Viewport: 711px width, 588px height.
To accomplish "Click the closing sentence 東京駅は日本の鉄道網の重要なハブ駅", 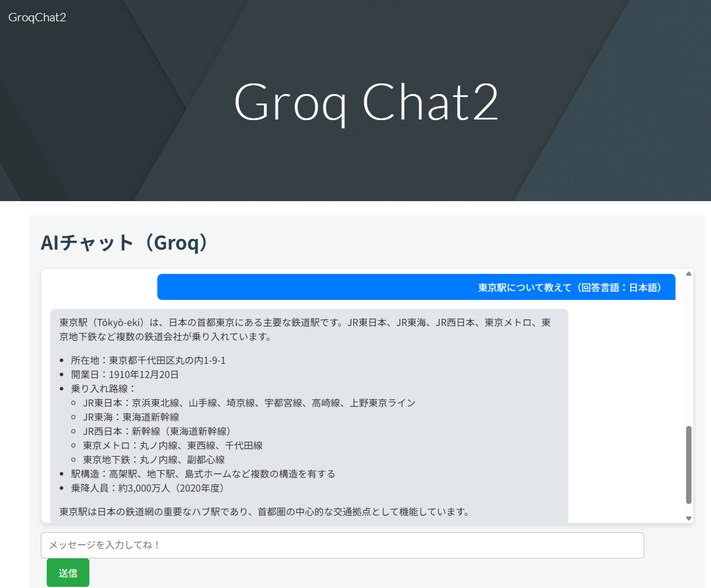I will pos(264,512).
